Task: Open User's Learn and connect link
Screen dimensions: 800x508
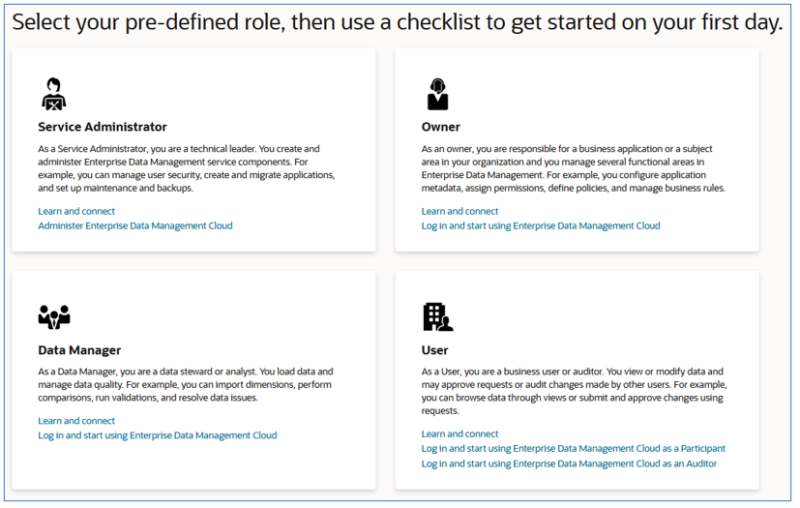Action: [460, 434]
